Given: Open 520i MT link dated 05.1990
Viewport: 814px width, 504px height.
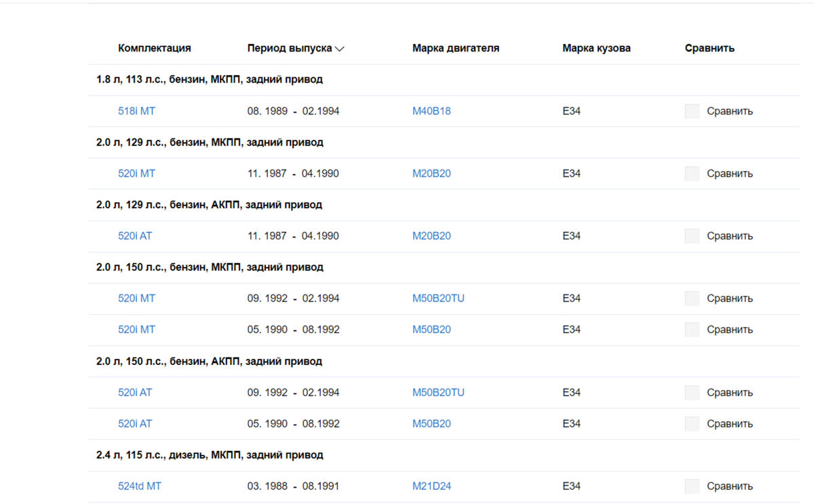Looking at the screenshot, I should tap(136, 330).
